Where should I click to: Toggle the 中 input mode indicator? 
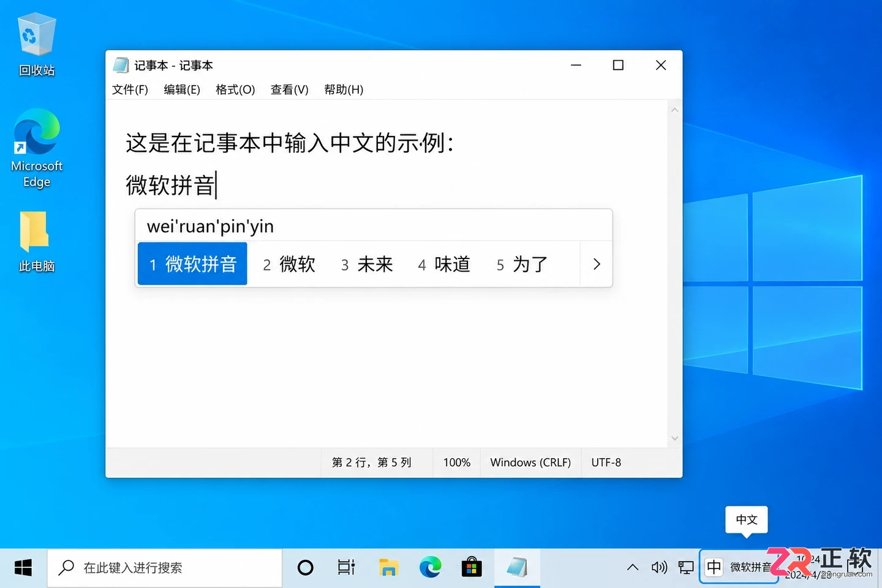point(714,567)
